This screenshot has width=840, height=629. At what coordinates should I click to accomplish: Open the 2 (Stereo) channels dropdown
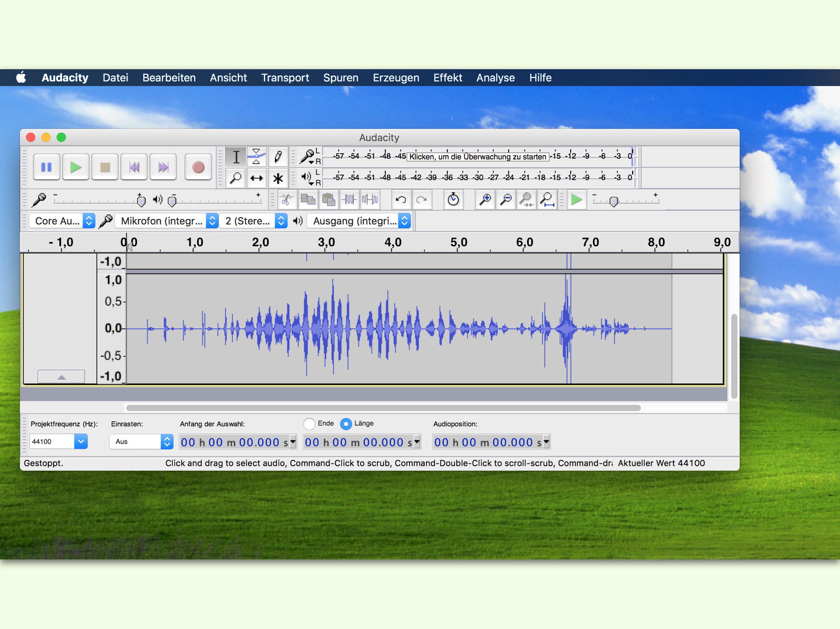click(254, 221)
